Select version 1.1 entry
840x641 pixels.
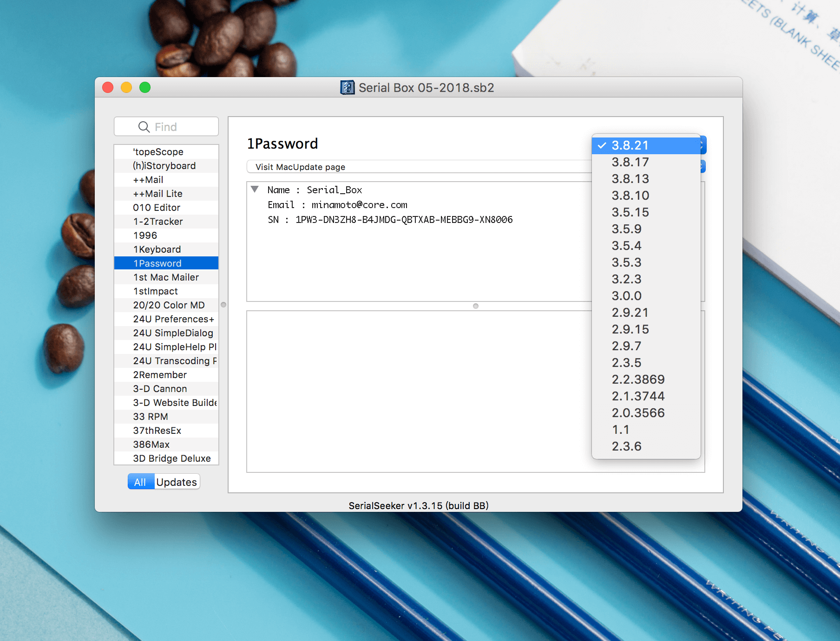point(646,430)
